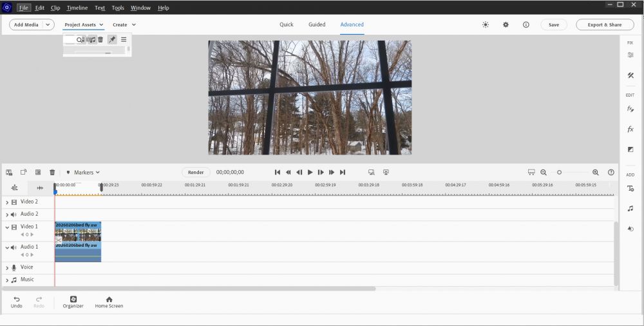
Task: Collapse the Audio 1 track
Action: click(7, 247)
